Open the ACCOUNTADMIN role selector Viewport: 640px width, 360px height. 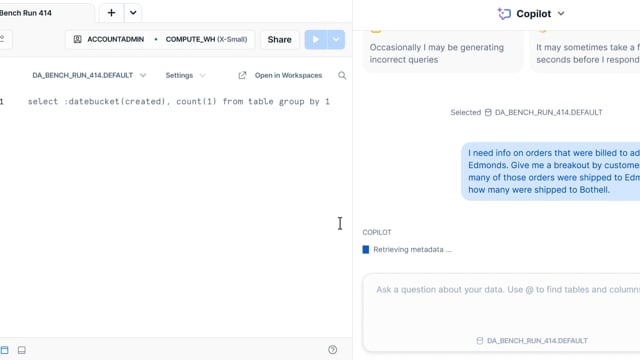(109, 39)
